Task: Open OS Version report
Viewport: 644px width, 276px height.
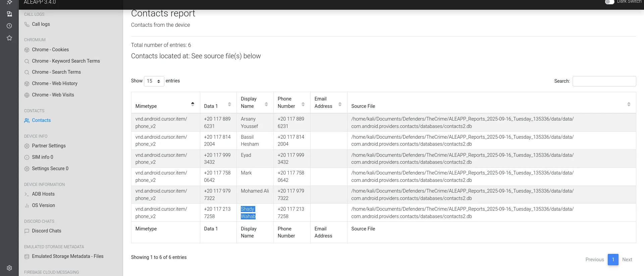Action: pos(43,205)
